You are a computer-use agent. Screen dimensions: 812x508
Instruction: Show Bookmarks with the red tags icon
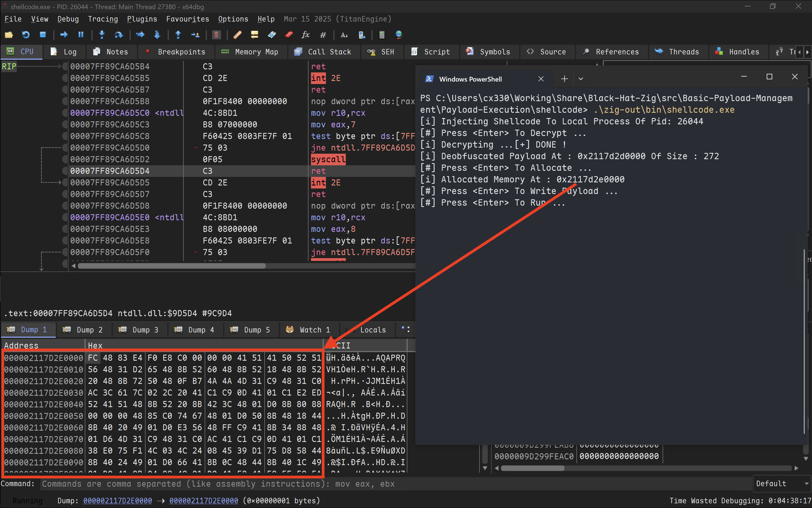click(289, 35)
